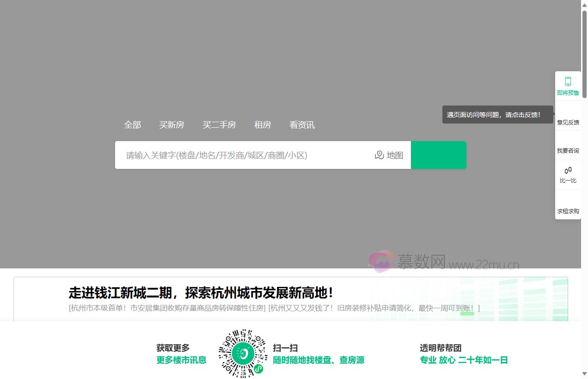588x379 pixels.
Task: Switch to the 租房 tab
Action: pos(263,124)
